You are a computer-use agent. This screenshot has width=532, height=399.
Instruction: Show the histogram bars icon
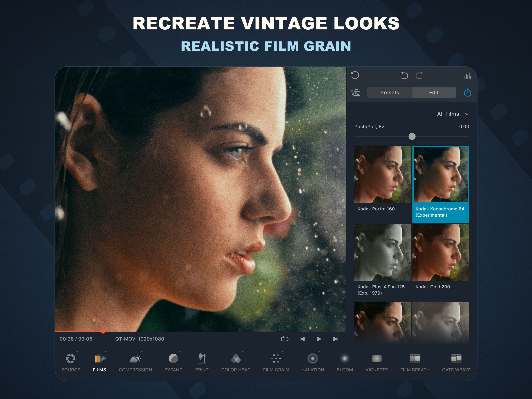tap(467, 76)
